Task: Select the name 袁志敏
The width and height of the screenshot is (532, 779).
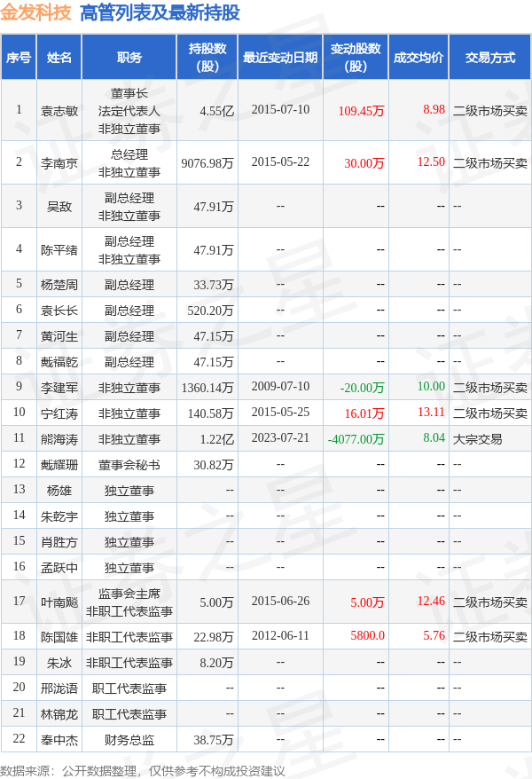Action: pyautogui.click(x=59, y=111)
